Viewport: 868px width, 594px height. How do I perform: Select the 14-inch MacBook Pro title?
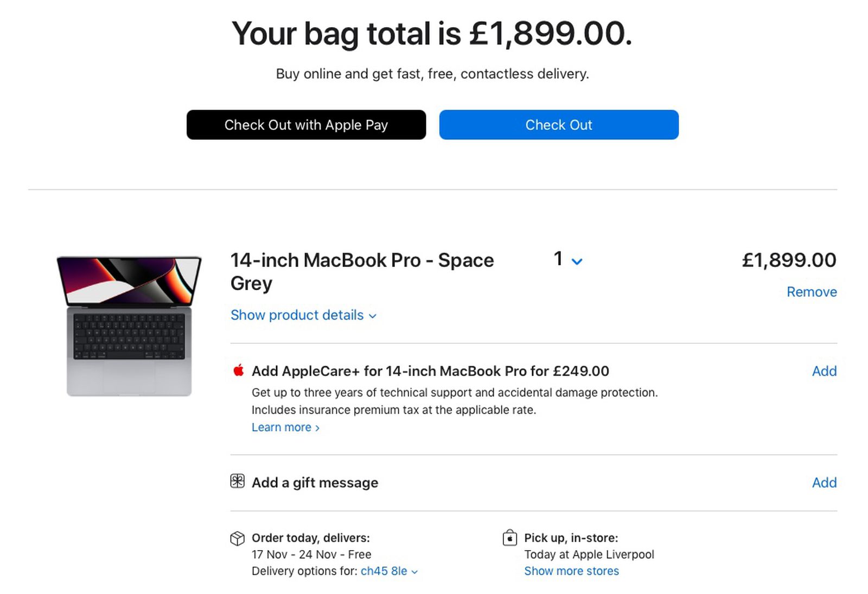[x=361, y=260]
